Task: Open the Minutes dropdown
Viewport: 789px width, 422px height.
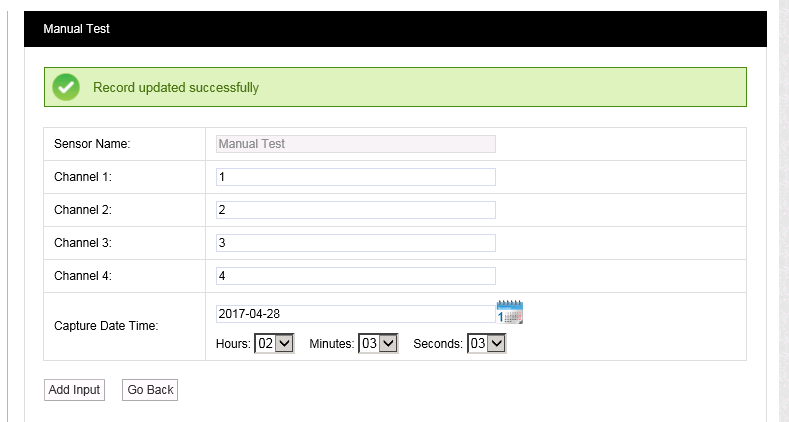Action: 378,343
